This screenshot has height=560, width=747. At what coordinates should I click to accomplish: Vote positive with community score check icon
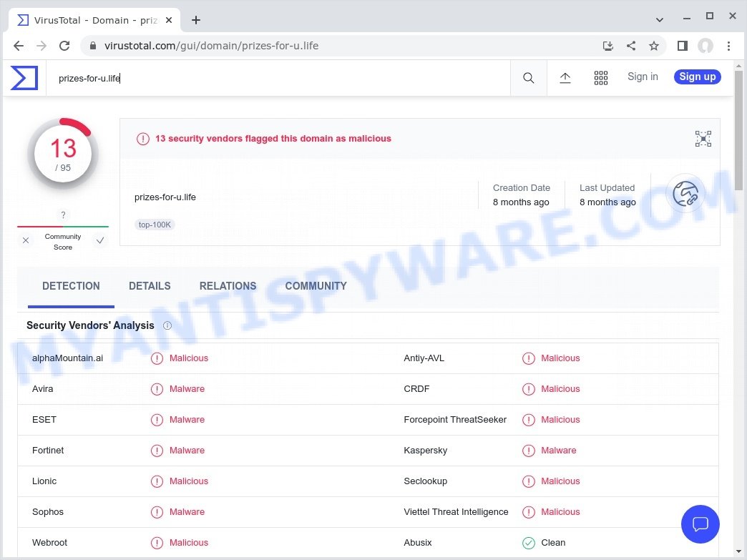click(100, 240)
